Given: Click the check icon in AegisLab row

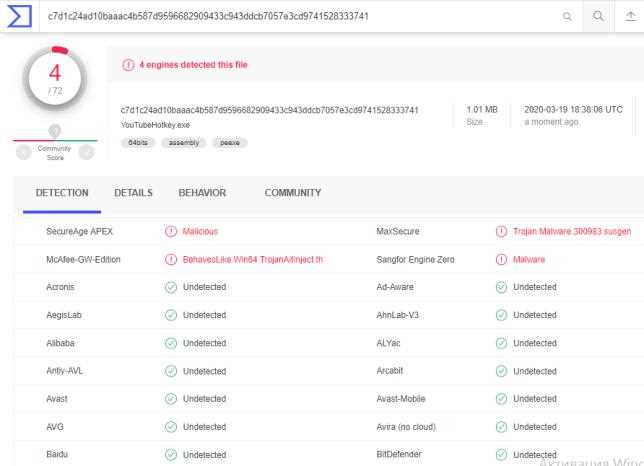Looking at the screenshot, I should click(171, 315).
